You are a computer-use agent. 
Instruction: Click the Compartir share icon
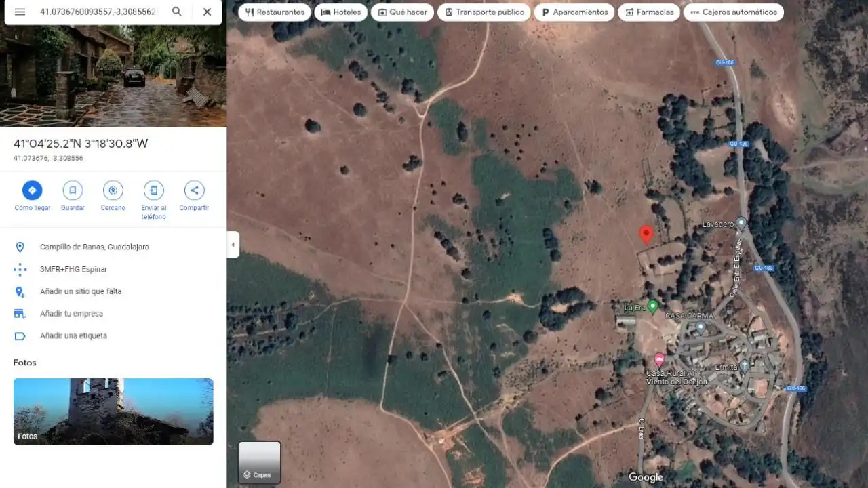(x=194, y=190)
